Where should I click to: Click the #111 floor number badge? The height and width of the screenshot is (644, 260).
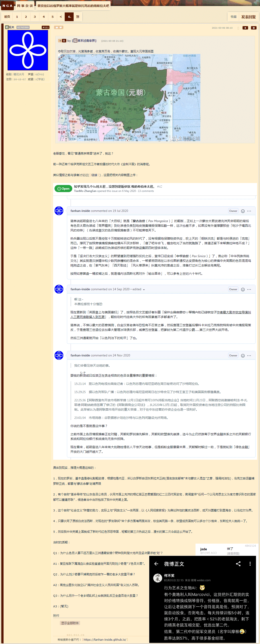coord(46,28)
